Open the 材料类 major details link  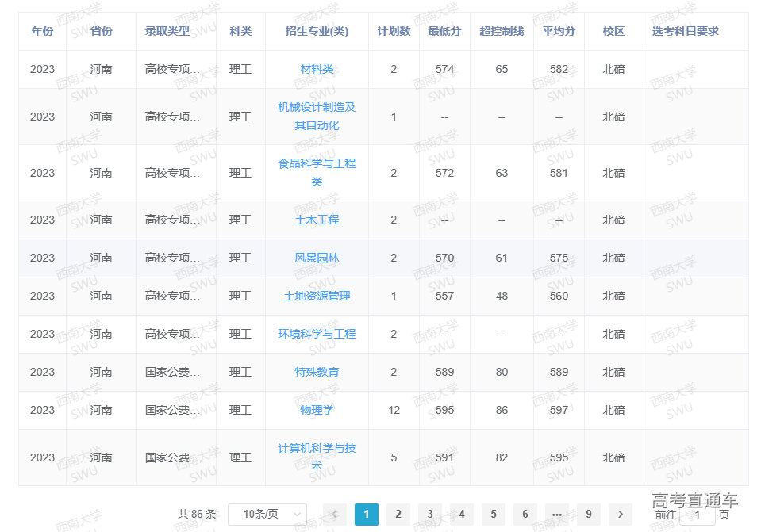(x=317, y=69)
